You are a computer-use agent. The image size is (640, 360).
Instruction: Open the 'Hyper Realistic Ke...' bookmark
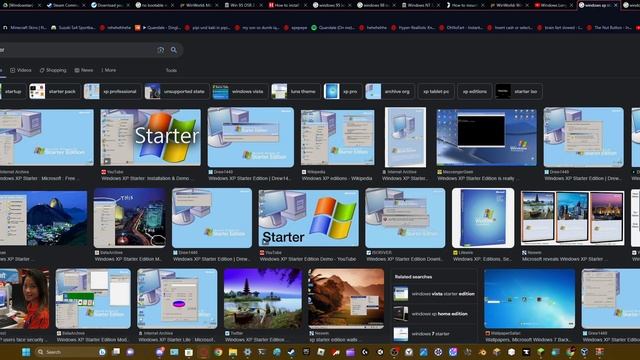pos(413,28)
